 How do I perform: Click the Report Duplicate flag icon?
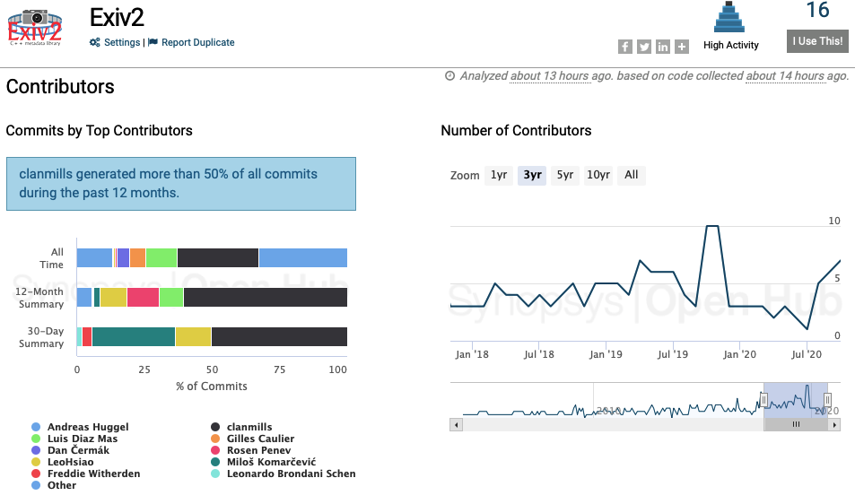tap(153, 42)
